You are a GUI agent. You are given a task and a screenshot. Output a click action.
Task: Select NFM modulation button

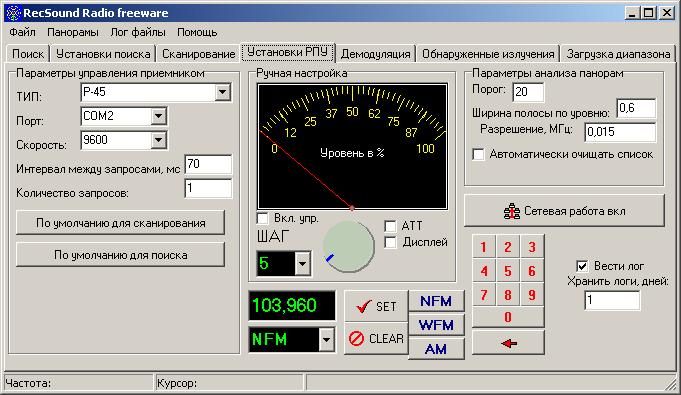point(436,301)
